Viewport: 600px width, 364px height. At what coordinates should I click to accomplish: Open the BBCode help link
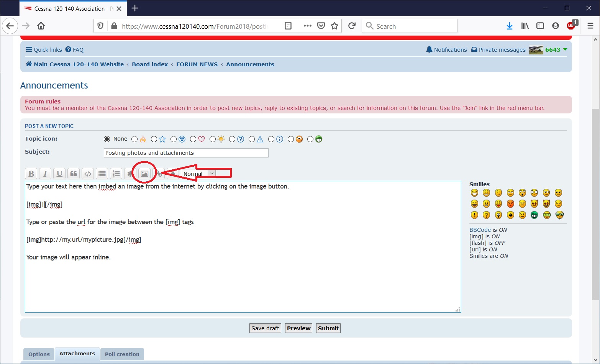pos(480,230)
